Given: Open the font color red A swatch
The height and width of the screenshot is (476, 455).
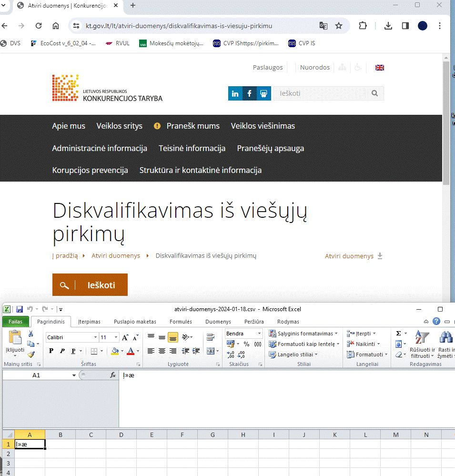Looking at the screenshot, I should click(x=131, y=351).
